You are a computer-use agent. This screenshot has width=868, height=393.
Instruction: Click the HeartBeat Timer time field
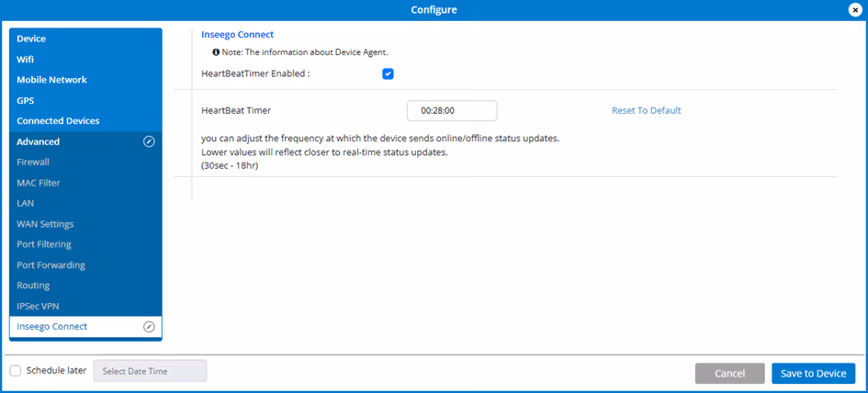(452, 111)
